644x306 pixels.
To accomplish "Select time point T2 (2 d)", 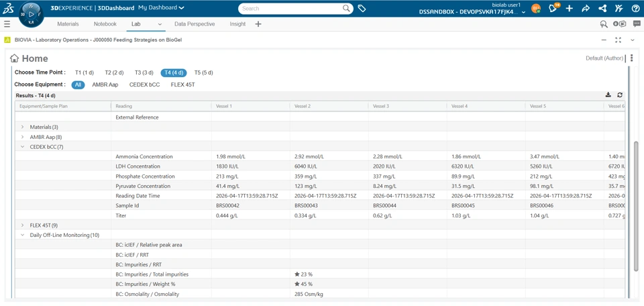I will 114,72.
